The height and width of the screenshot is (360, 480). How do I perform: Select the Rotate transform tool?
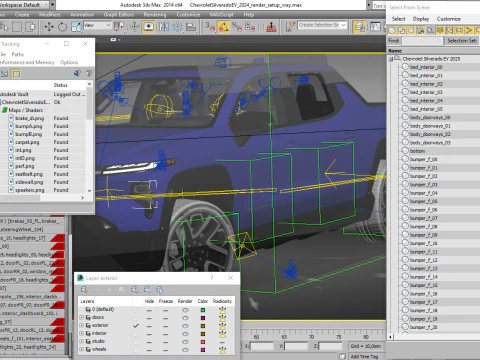(62, 27)
